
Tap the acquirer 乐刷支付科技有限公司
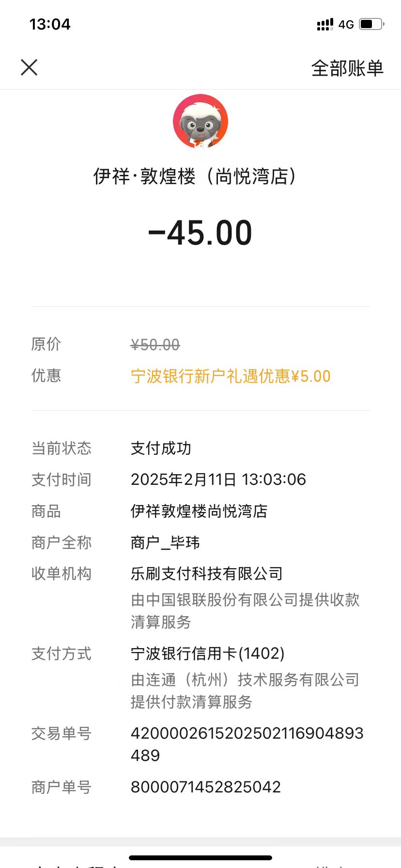coord(207,574)
